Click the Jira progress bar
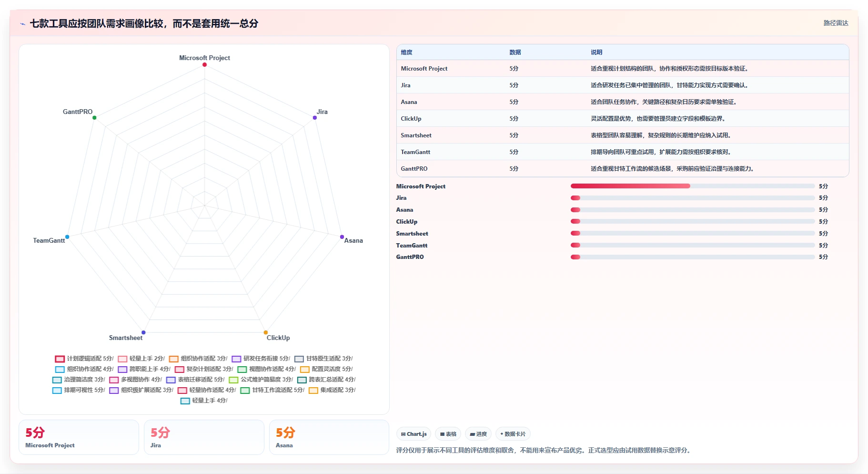 [x=693, y=198]
